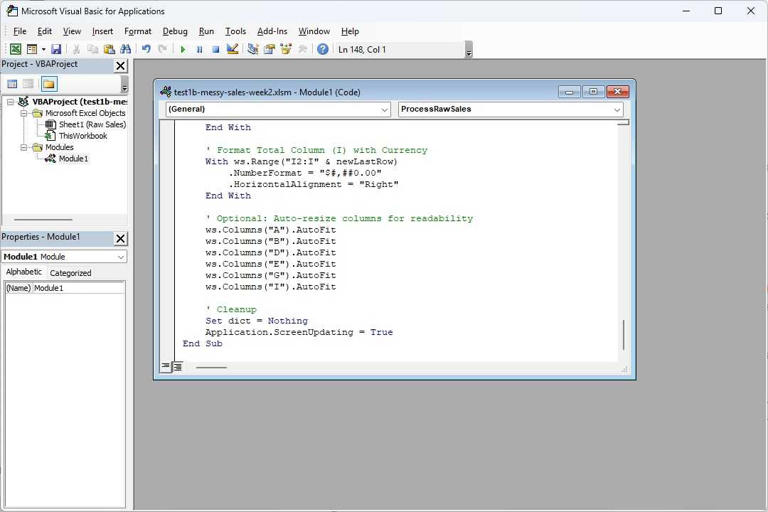Close the Project - VBAProject pane
768x512 pixels.
(120, 66)
